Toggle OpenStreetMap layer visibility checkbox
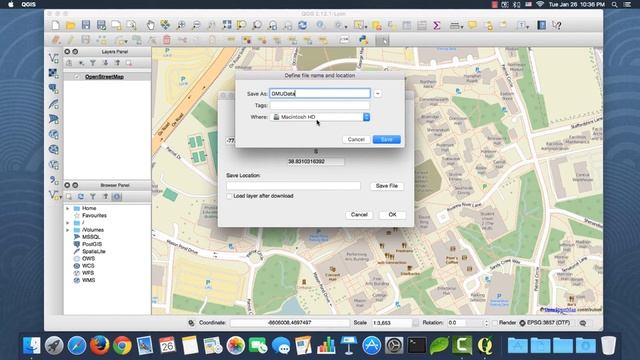640x360 pixels. (x=76, y=77)
